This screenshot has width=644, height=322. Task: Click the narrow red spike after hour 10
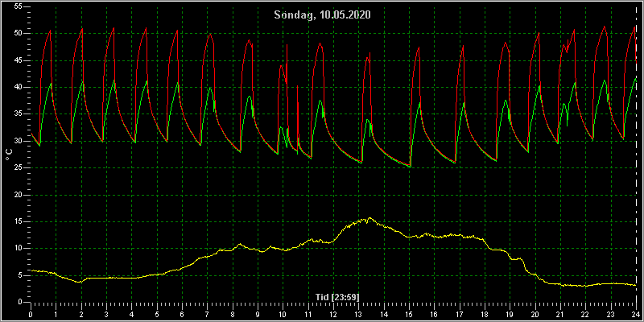tap(297, 86)
